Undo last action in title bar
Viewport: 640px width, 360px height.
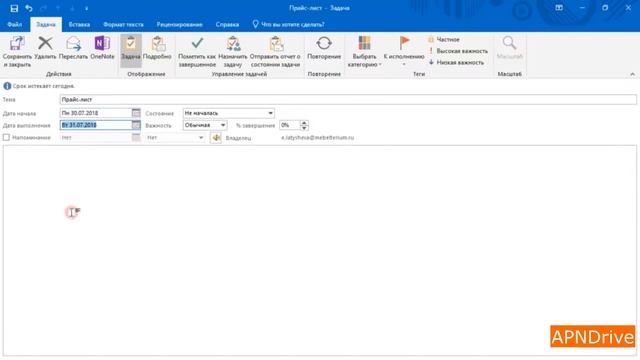29,8
